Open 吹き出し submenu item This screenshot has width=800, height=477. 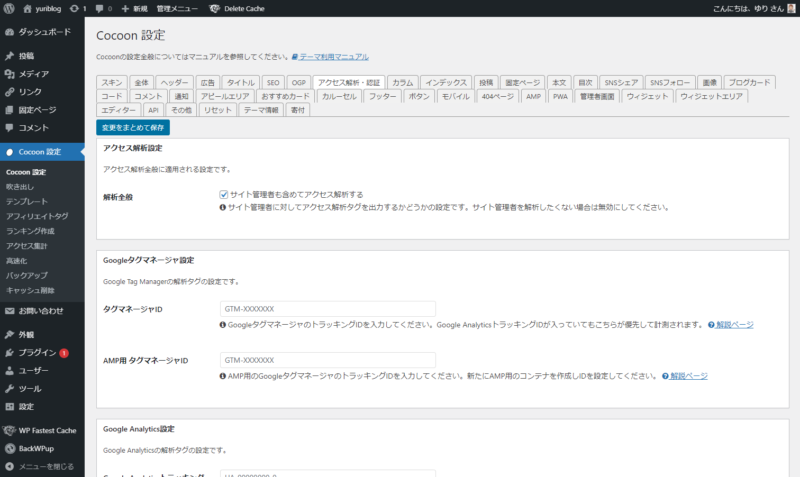20,187
